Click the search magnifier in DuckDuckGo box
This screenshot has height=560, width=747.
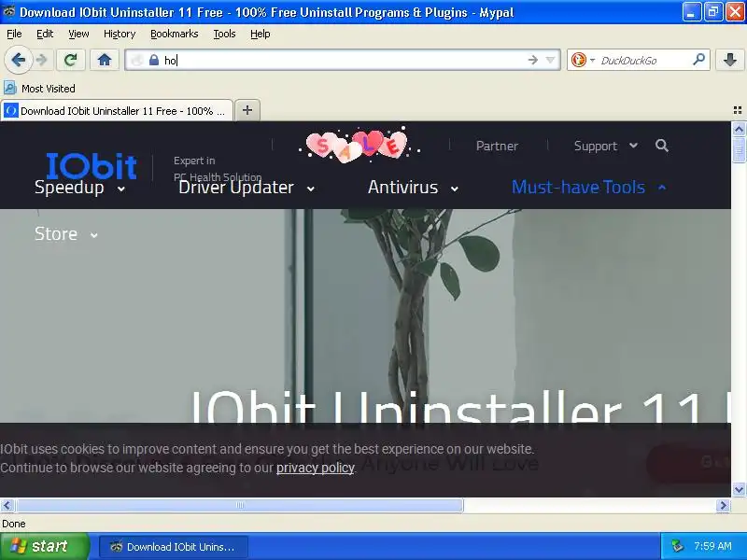point(698,60)
